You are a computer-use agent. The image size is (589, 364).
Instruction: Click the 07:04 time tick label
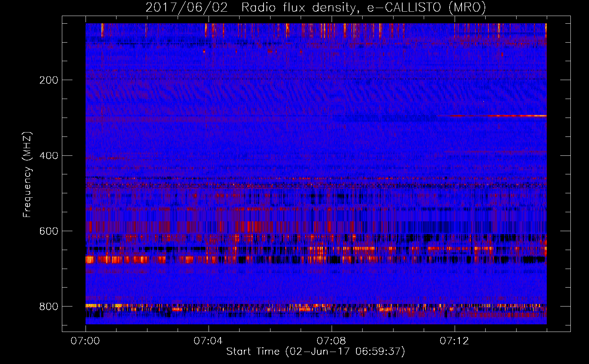pyautogui.click(x=208, y=341)
